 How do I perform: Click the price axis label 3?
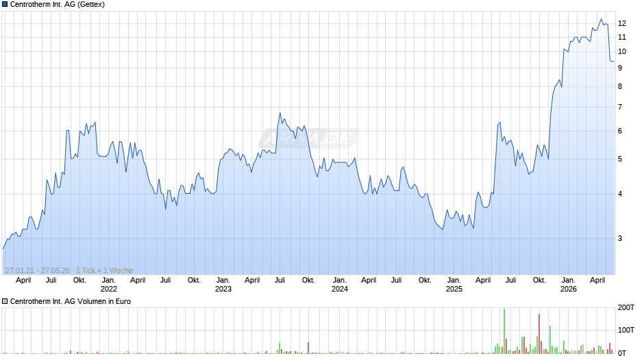click(x=620, y=238)
